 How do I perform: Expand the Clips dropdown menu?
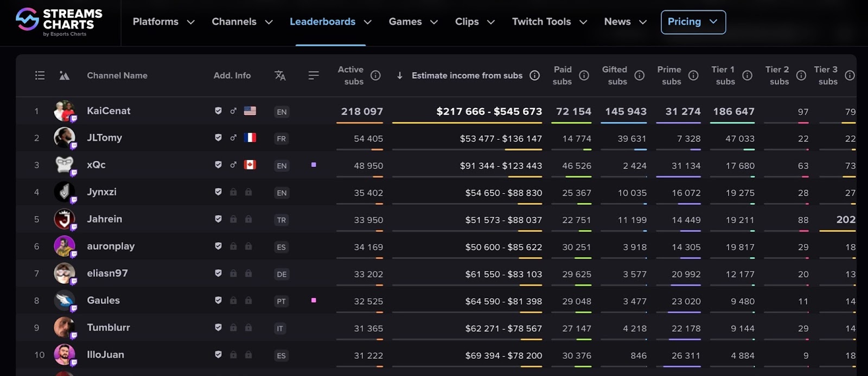point(475,22)
